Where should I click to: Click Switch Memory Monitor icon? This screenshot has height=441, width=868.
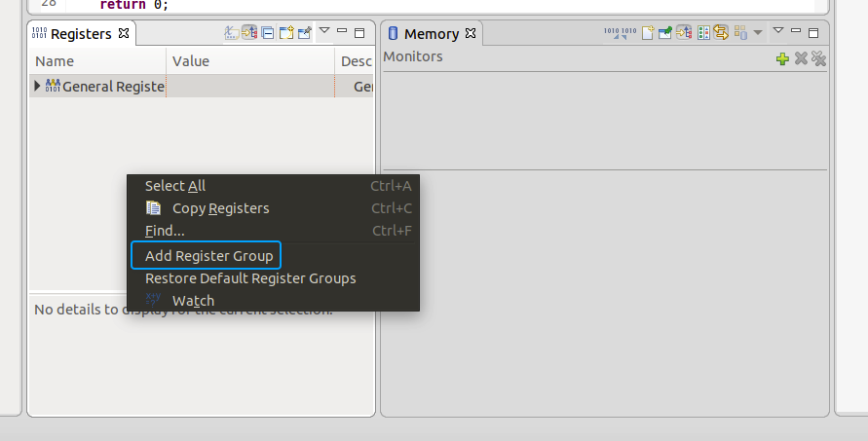click(x=740, y=33)
